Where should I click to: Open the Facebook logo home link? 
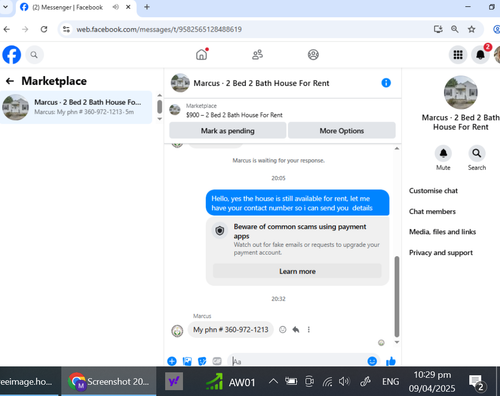[12, 55]
